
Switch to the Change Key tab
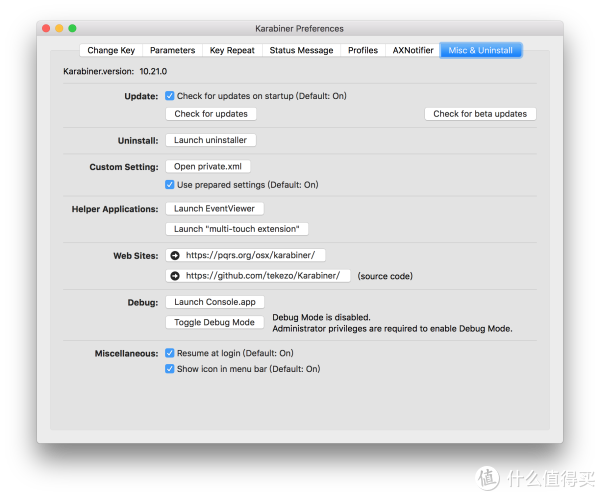pos(111,51)
